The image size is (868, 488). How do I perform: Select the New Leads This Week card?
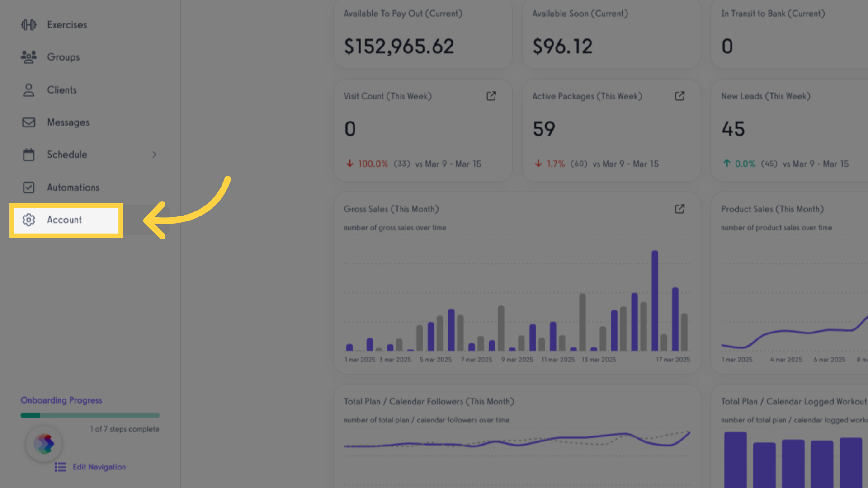789,131
